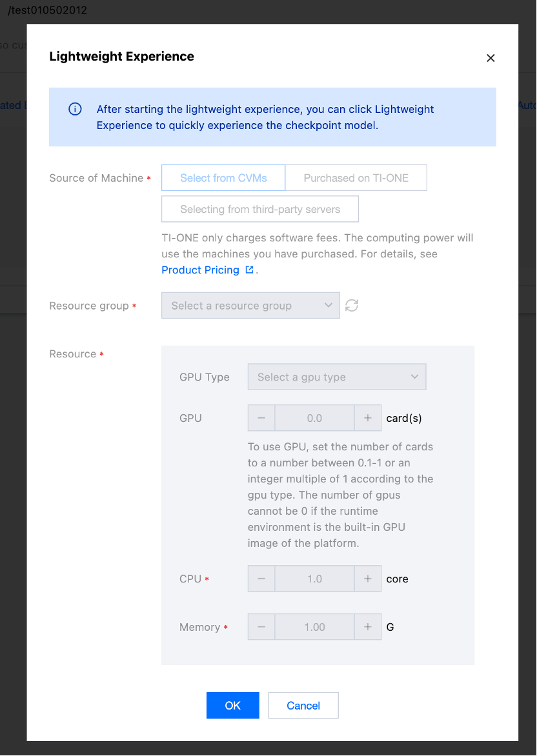Click the info icon in the blue banner
537x756 pixels.
(x=75, y=109)
